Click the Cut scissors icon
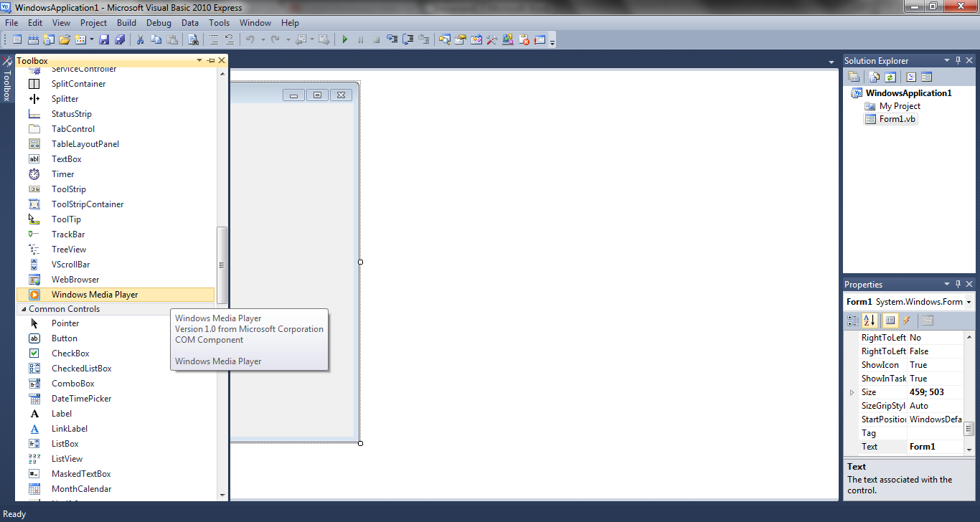Viewport: 980px width, 522px height. (x=141, y=39)
